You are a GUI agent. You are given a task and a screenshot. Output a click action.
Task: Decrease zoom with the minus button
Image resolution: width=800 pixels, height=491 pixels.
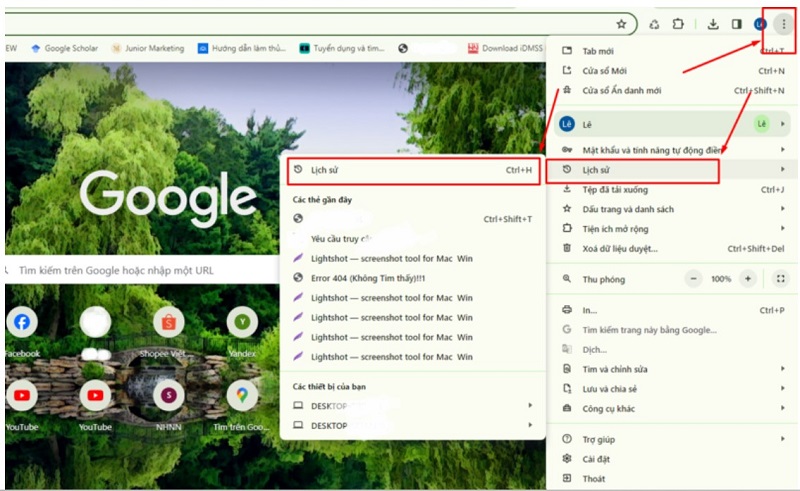click(693, 279)
